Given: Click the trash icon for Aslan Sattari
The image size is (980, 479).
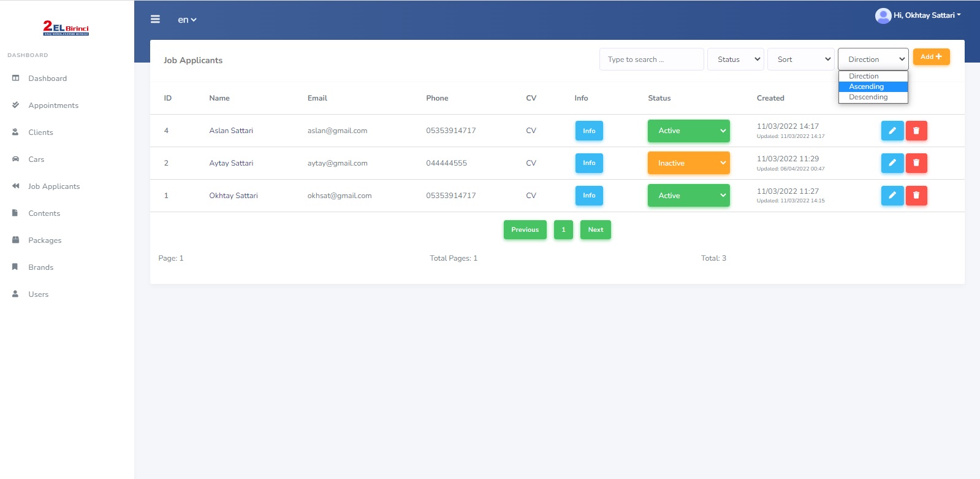Looking at the screenshot, I should pos(916,131).
